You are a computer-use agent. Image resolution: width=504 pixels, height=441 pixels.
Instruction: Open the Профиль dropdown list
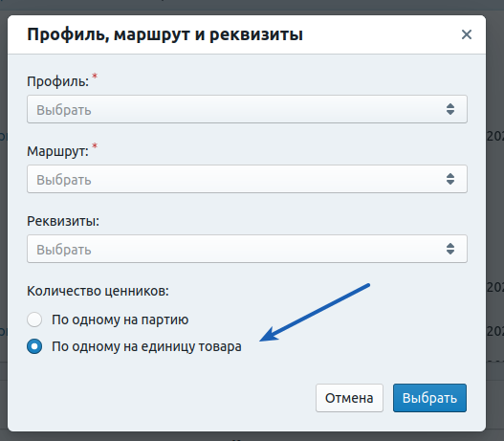[247, 109]
